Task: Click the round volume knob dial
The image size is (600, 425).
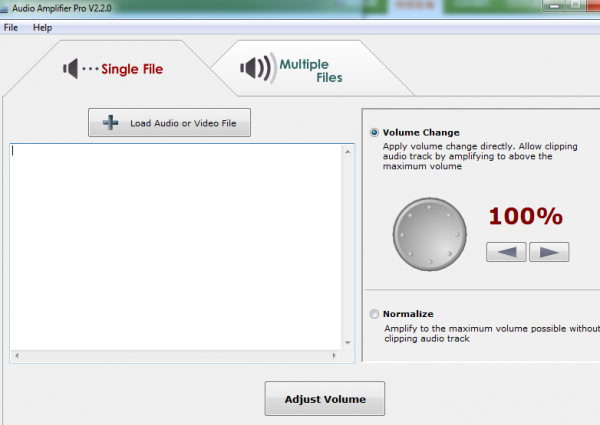Action: pyautogui.click(x=430, y=234)
